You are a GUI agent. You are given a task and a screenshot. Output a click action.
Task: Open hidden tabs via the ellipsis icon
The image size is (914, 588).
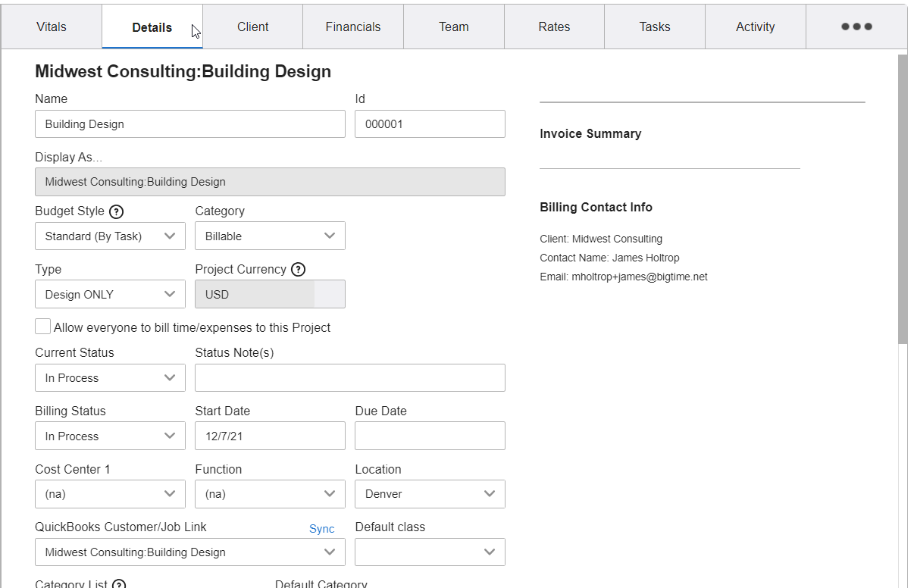click(856, 26)
